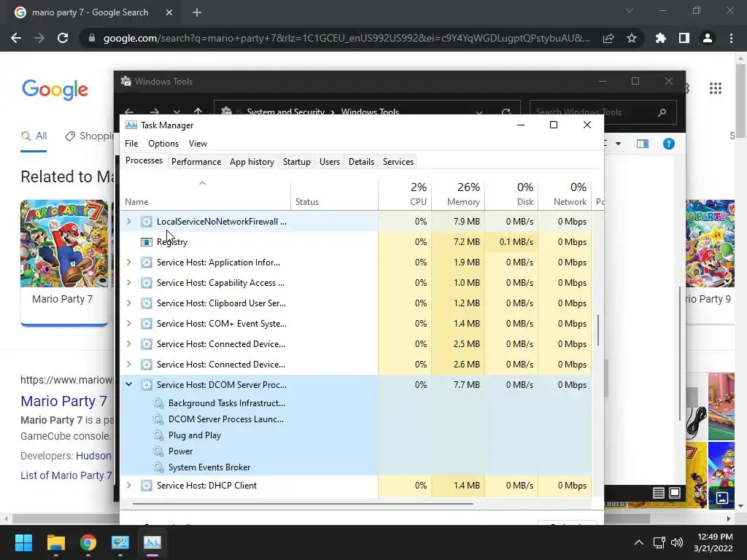Bookmark this page with the star icon
Viewport: 747px width, 560px height.
tap(632, 38)
